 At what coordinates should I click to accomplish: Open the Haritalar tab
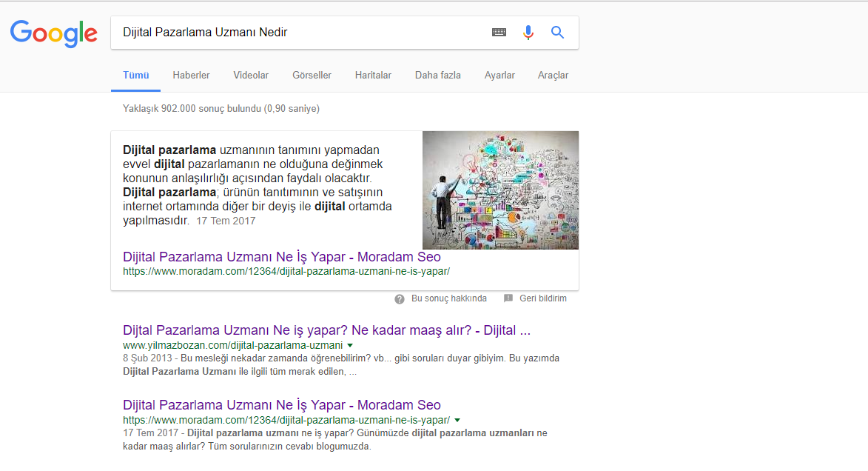coord(373,76)
